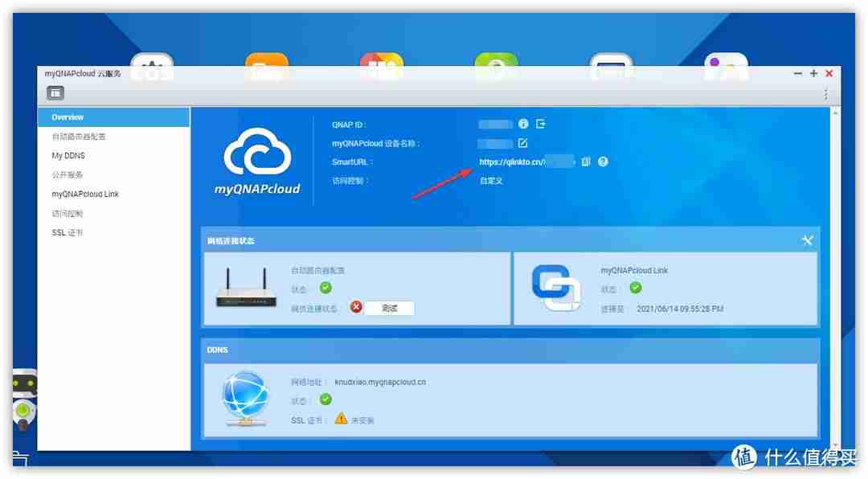Image resolution: width=868 pixels, height=479 pixels.
Task: Select the Overview sidebar item
Action: 113,117
